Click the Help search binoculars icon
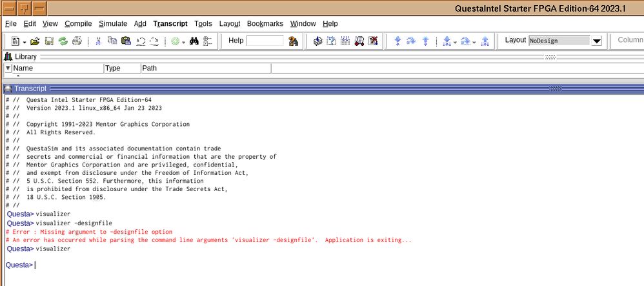Screen dimensions: 644x286 (x=293, y=41)
